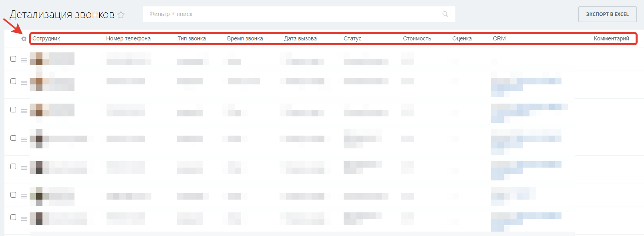Open the CRM link in the third row

[529, 113]
